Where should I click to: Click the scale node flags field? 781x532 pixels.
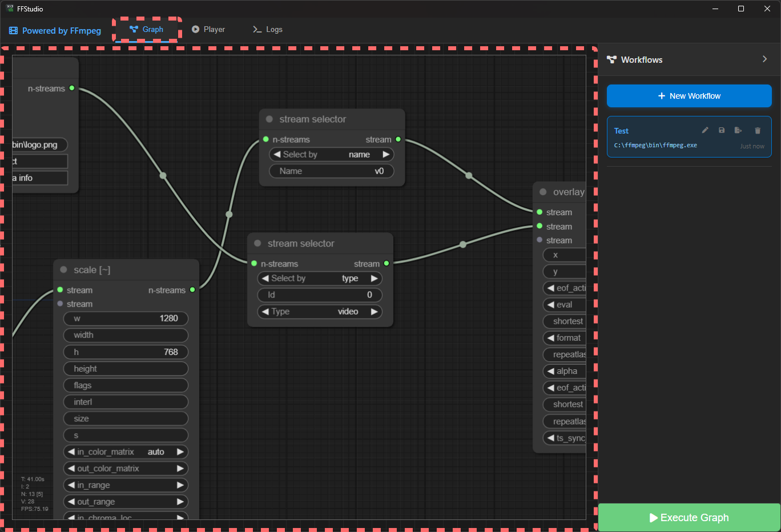click(126, 385)
